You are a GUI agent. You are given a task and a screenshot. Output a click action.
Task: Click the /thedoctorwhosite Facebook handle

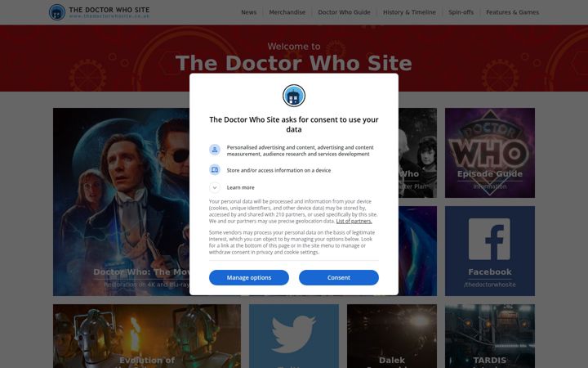[490, 285]
